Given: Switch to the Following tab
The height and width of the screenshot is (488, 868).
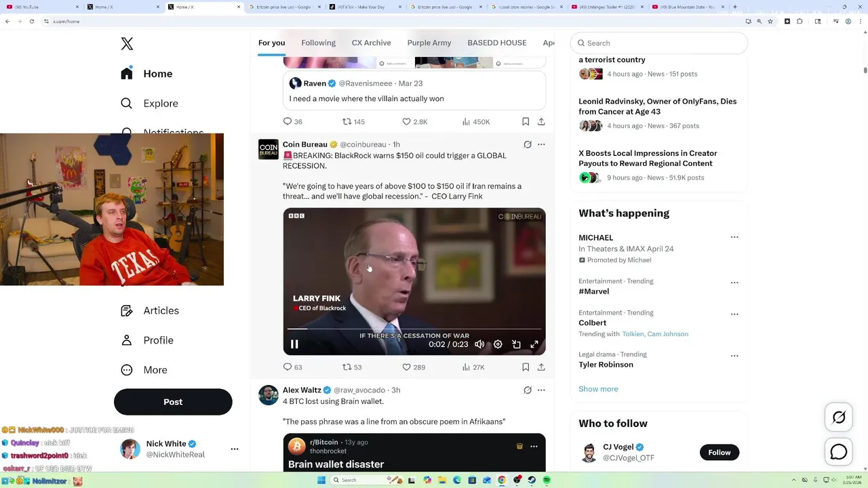Looking at the screenshot, I should coord(318,43).
